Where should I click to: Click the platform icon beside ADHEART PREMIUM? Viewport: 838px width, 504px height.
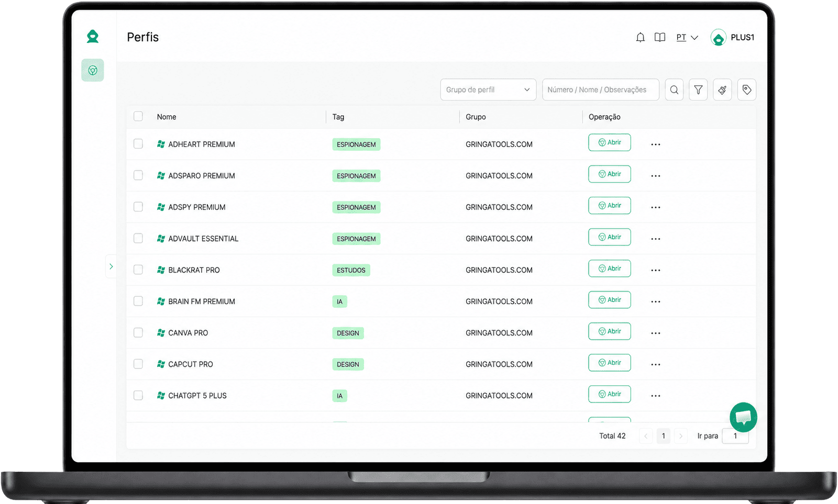tap(161, 144)
